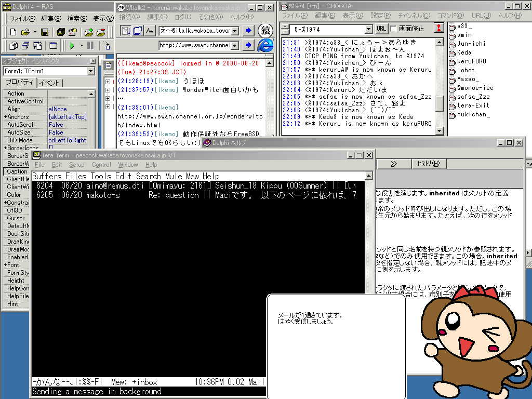Click the blue send arrow beside the URL field
Viewport: 532px width, 399px height.
point(248,45)
